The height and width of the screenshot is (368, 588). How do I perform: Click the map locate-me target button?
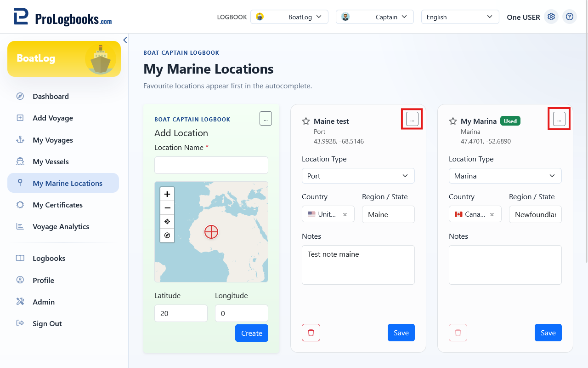click(x=167, y=222)
